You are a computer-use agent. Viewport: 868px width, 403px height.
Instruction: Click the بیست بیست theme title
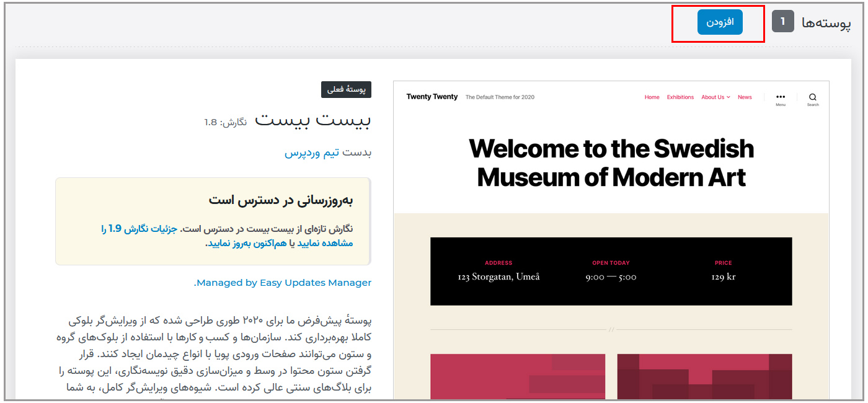pos(313,119)
